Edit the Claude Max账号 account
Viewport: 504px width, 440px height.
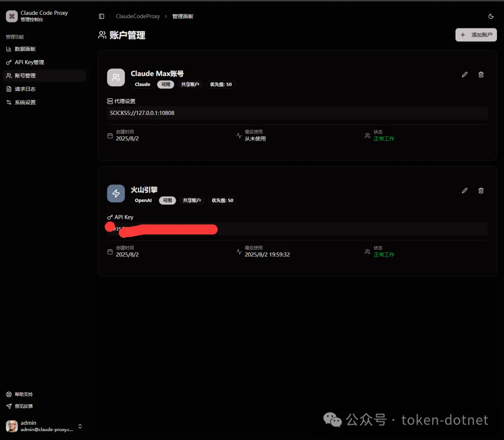(x=464, y=75)
